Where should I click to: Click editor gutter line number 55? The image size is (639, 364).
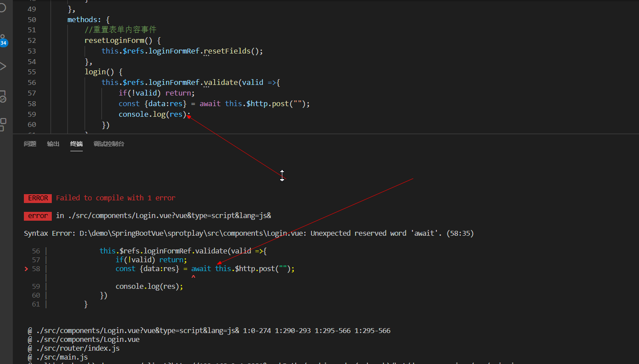pyautogui.click(x=31, y=72)
